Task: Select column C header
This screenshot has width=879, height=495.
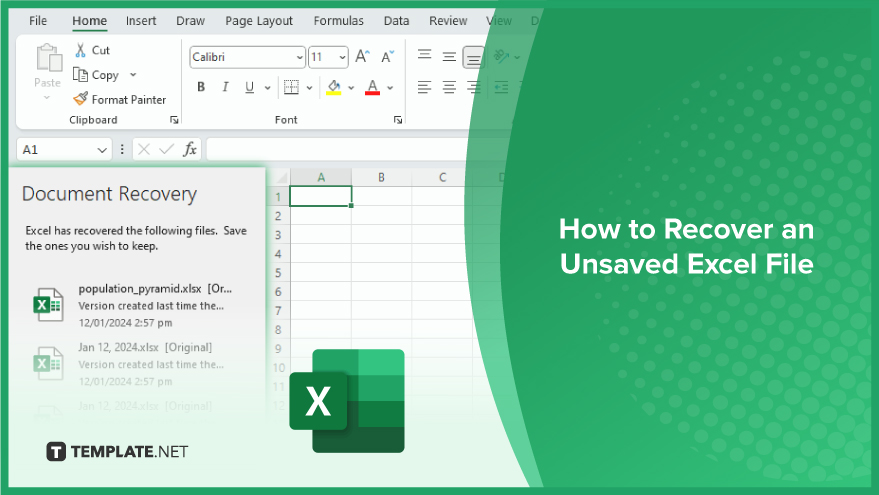Action: click(x=442, y=177)
